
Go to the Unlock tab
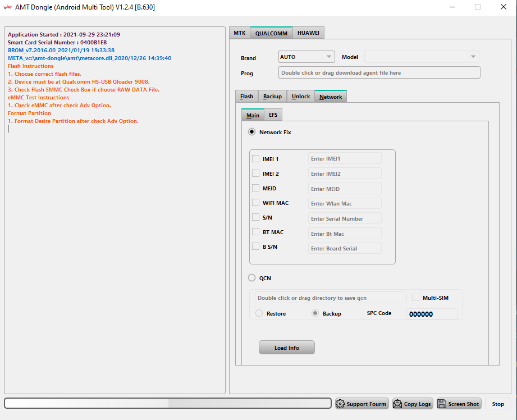(301, 97)
